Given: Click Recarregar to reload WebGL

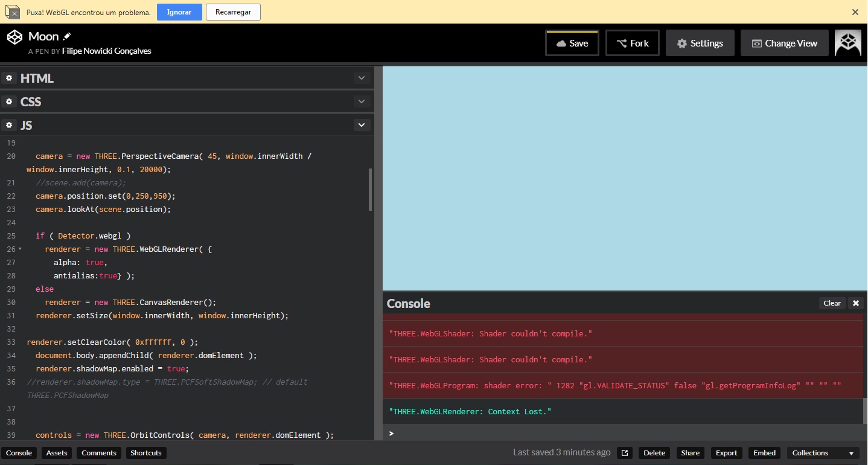Looking at the screenshot, I should [233, 12].
